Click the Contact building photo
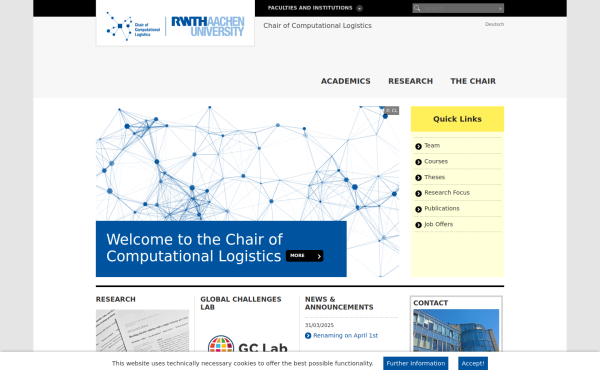The height and width of the screenshot is (375, 600). coord(456,331)
